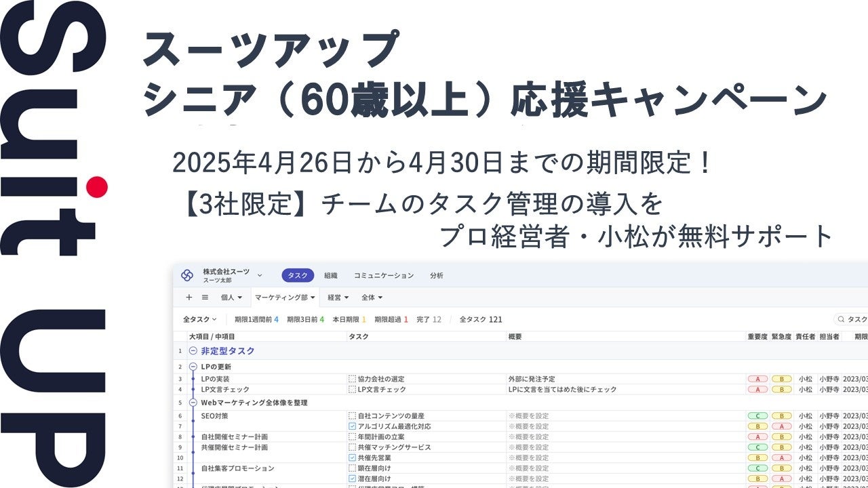
Task: Click the magnifier icon in the search box
Action: point(841,319)
